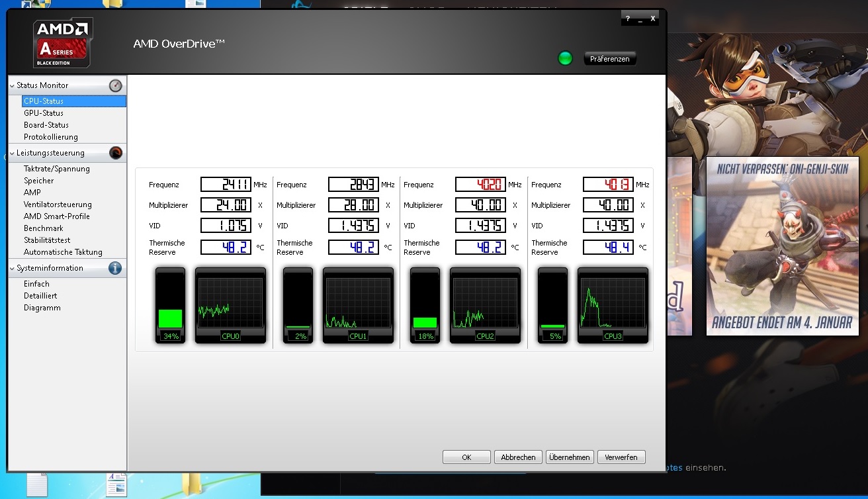Click the 2% CPU1 load bar
The image size is (868, 499).
(x=298, y=305)
